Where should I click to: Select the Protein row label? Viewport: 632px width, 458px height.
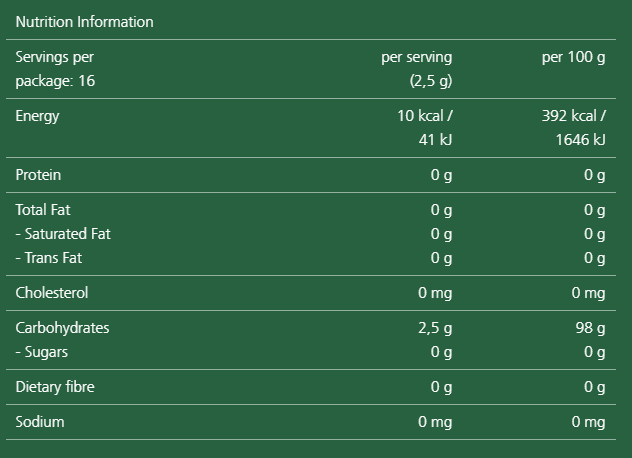[x=38, y=175]
